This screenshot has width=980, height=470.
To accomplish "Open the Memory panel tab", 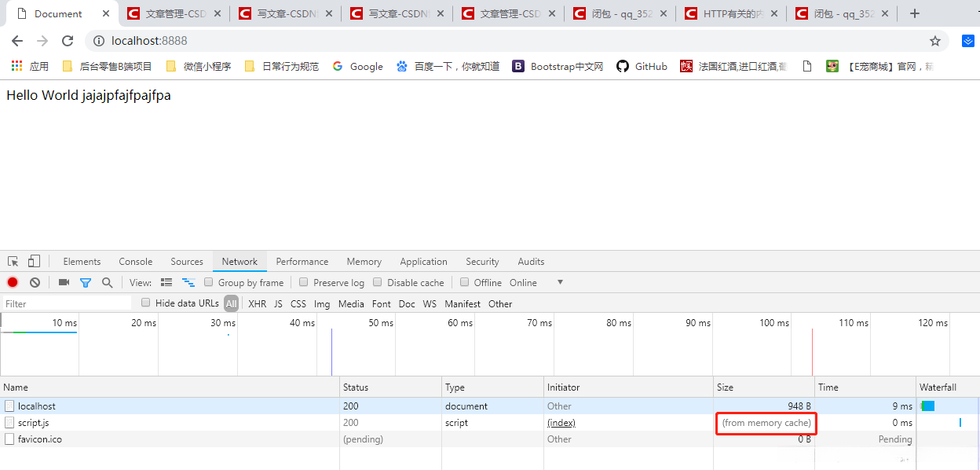I will pyautogui.click(x=364, y=262).
